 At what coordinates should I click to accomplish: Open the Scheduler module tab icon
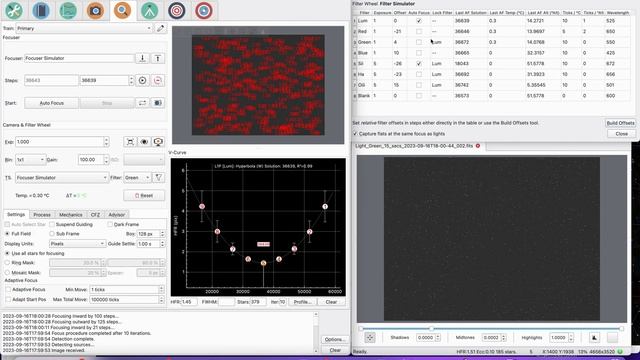(41, 10)
